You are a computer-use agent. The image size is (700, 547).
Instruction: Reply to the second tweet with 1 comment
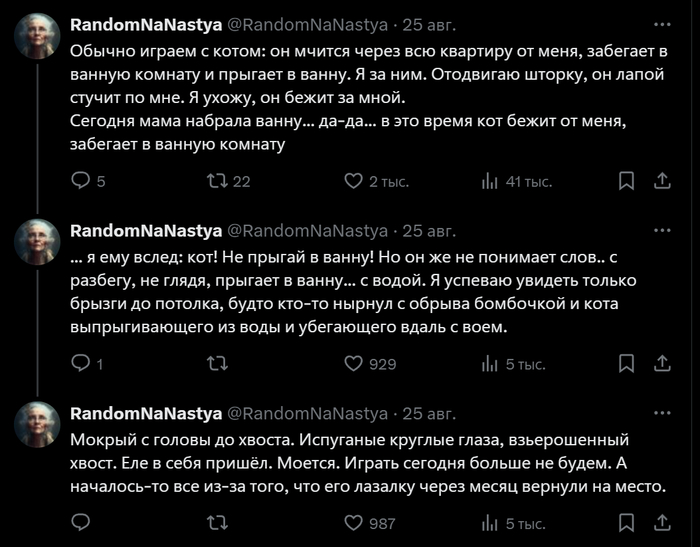click(x=88, y=364)
